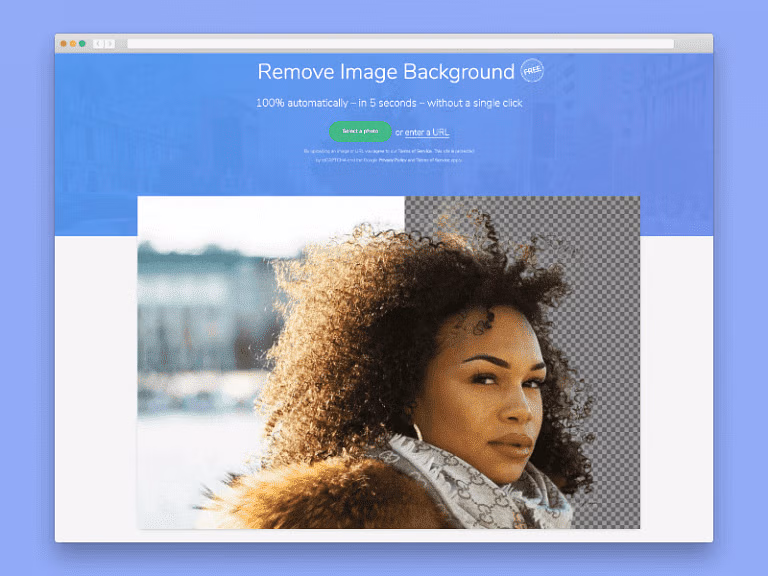This screenshot has height=576, width=768.
Task: Click the red close window dot
Action: coord(64,44)
